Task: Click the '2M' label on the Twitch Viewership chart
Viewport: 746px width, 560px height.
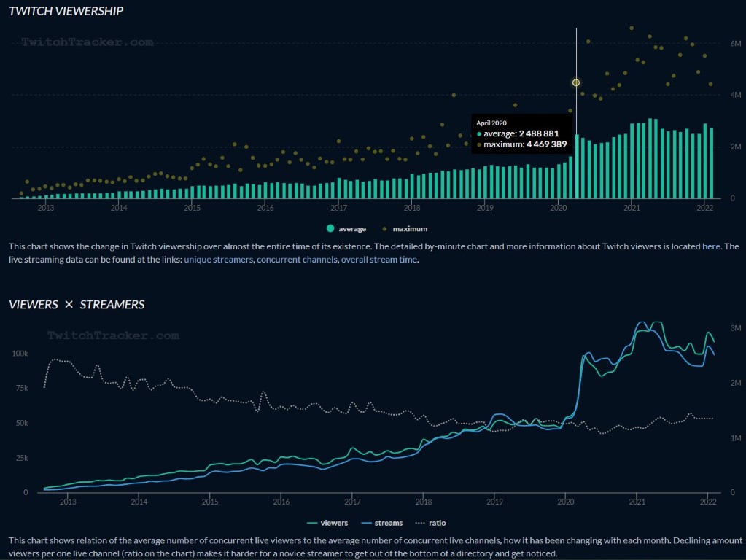Action: coord(736,147)
